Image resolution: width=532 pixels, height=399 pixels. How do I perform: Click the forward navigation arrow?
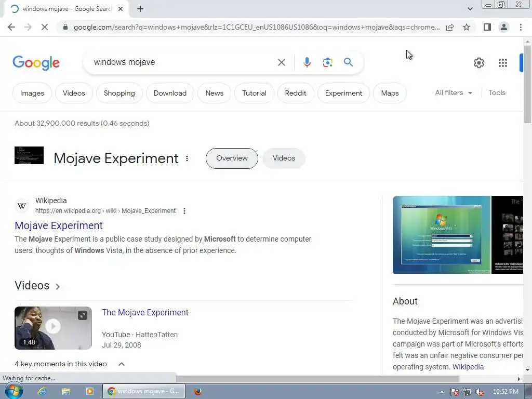tap(28, 27)
